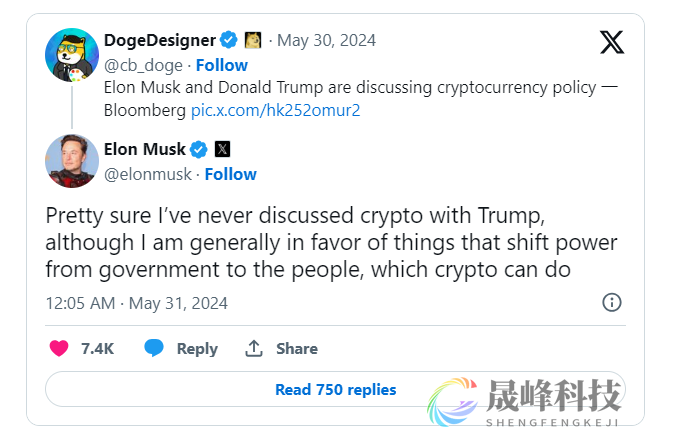Screen dimensions: 677x427
Task: Click the @elonmusk handle
Action: [148, 174]
